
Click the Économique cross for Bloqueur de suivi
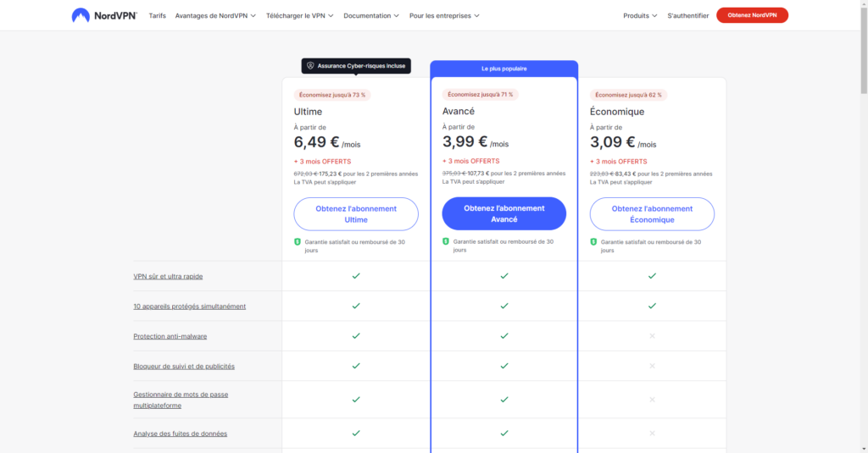(652, 366)
